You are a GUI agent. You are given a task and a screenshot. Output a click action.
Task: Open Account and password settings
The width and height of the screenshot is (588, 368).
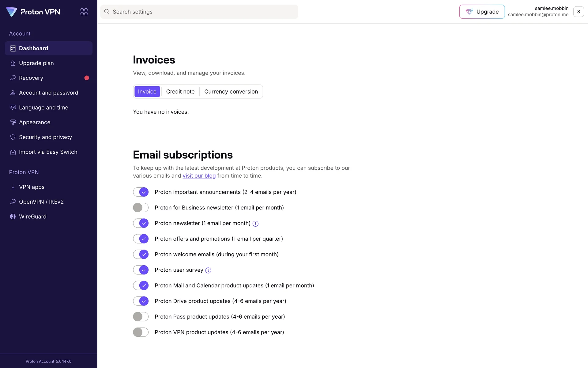(x=48, y=93)
